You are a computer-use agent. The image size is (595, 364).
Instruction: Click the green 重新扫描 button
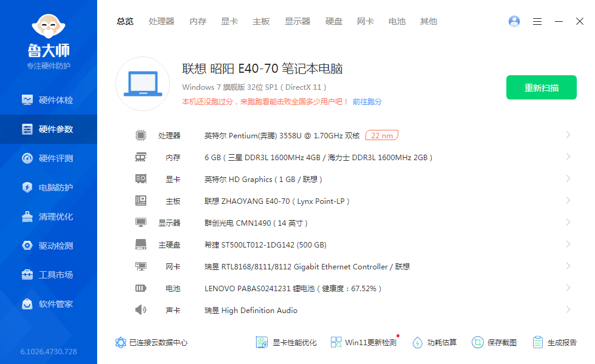pyautogui.click(x=542, y=87)
